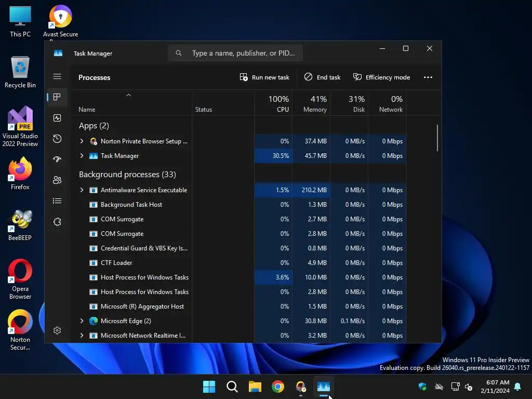Image resolution: width=532 pixels, height=399 pixels.
Task: Open the Windows Start button
Action: (209, 387)
